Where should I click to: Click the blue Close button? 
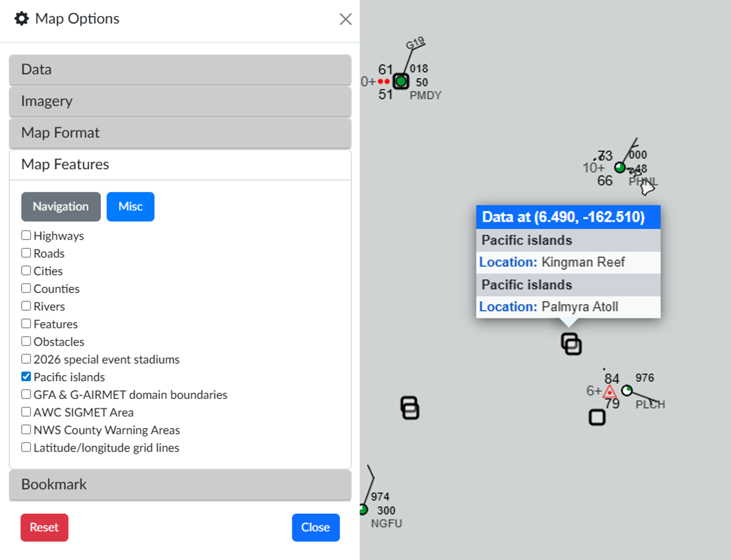pyautogui.click(x=315, y=527)
